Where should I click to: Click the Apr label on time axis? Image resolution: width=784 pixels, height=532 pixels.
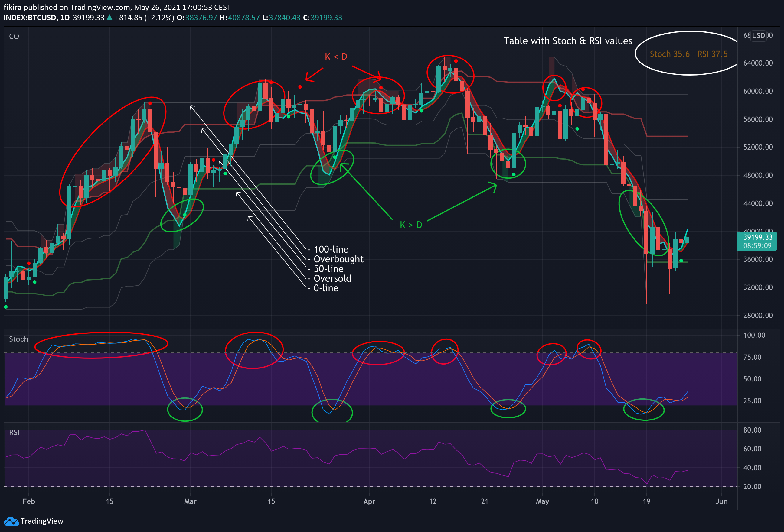click(369, 502)
